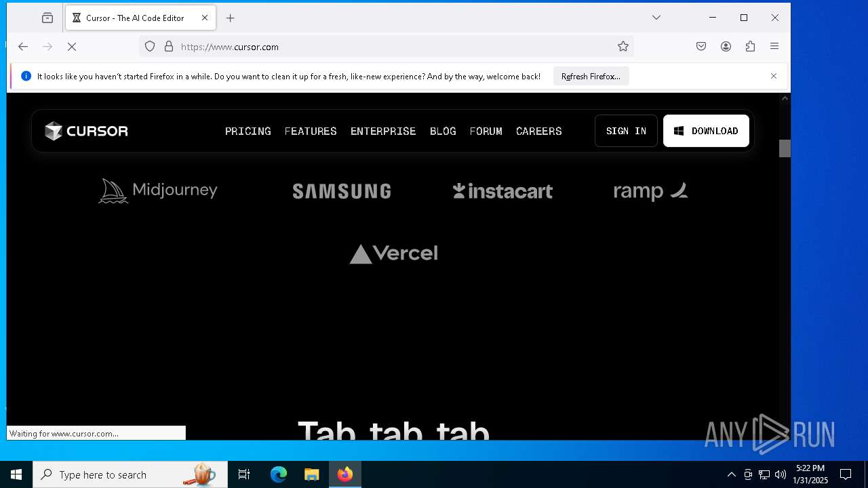Click the Cursor logo

(86, 131)
